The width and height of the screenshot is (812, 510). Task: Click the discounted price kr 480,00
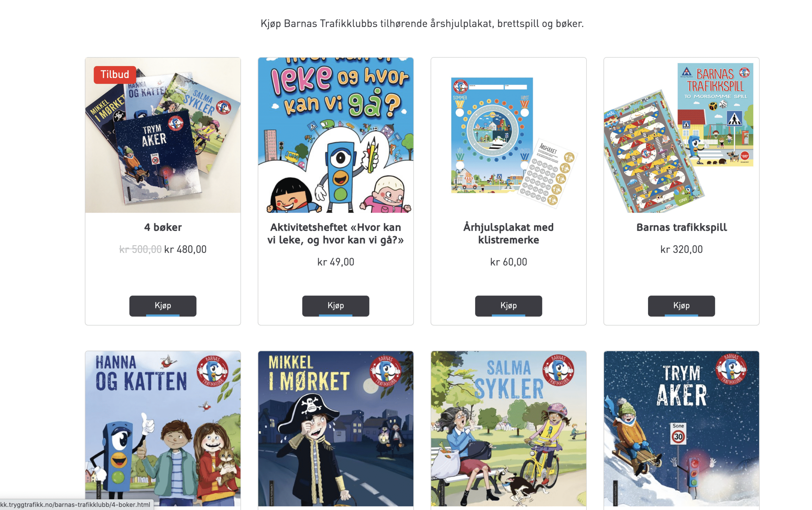point(185,249)
